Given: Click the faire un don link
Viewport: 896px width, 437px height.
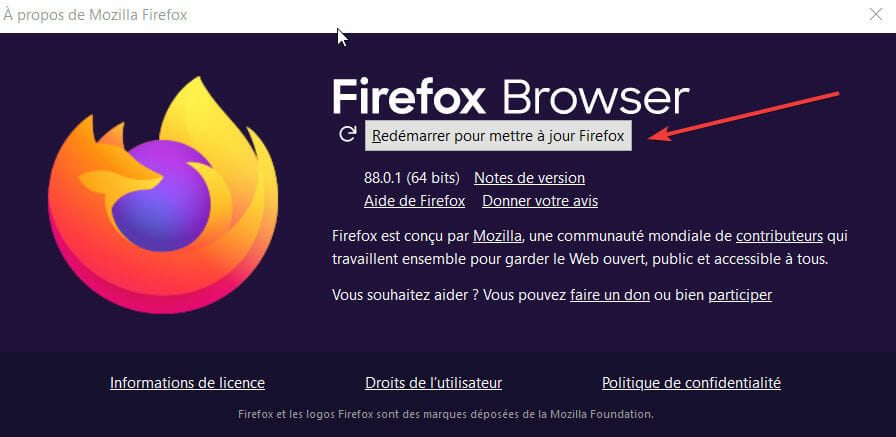Looking at the screenshot, I should tap(610, 295).
